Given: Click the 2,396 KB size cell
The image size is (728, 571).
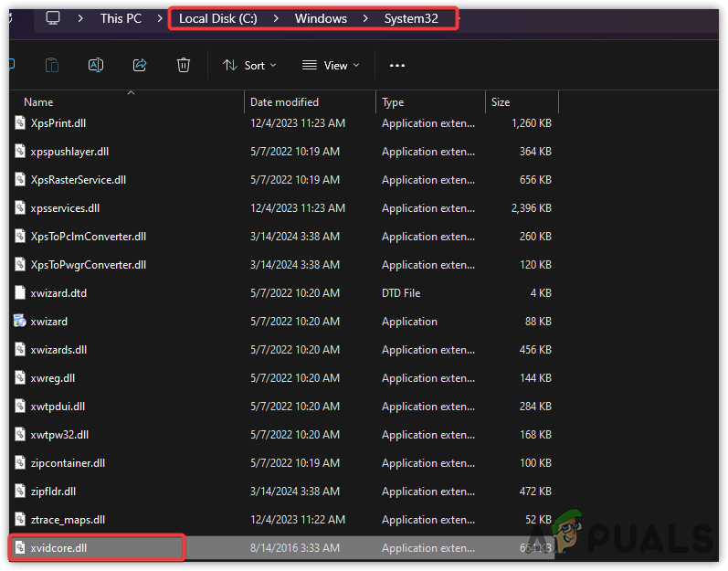Looking at the screenshot, I should [531, 208].
